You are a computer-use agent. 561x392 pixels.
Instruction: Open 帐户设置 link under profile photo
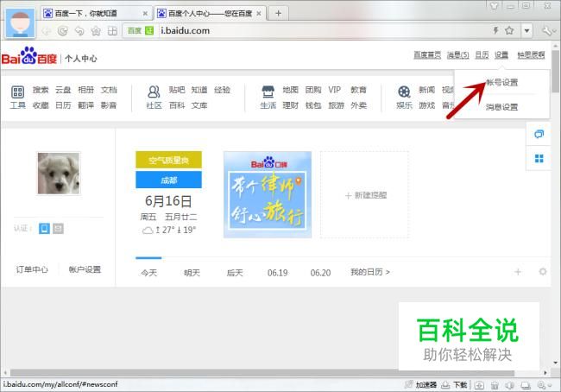point(85,269)
